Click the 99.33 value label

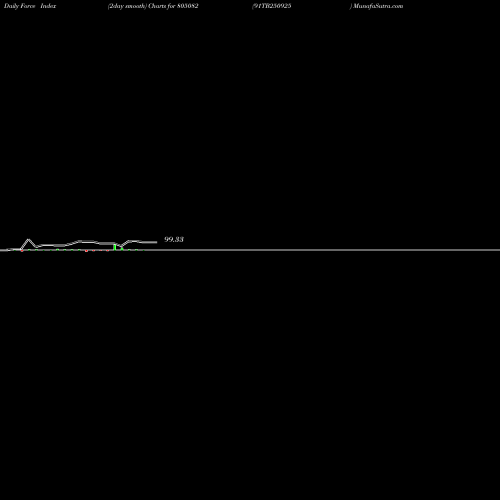(174, 239)
